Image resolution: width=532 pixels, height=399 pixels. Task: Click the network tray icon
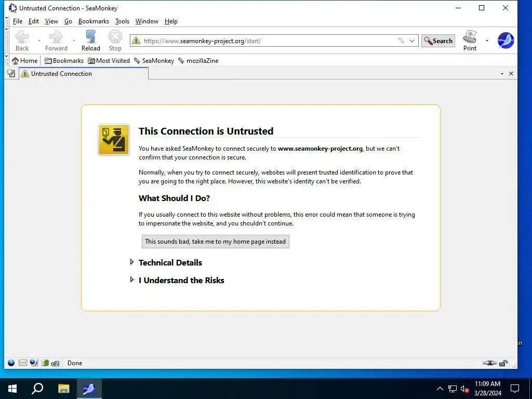453,389
